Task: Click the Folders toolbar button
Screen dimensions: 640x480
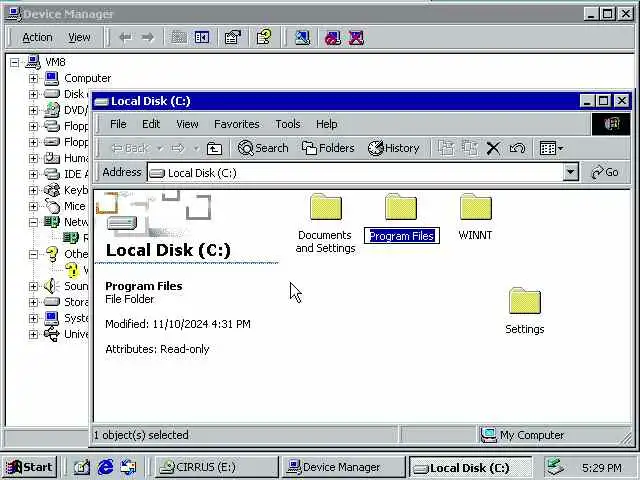Action: [328, 148]
